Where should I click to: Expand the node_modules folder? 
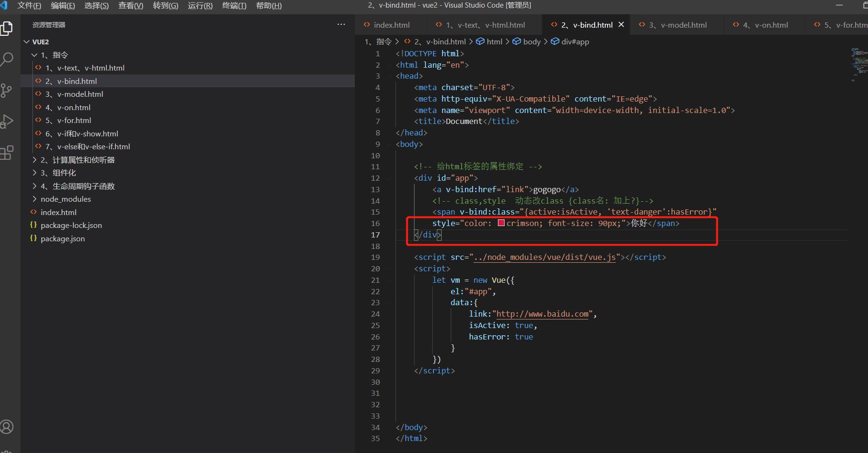[34, 199]
